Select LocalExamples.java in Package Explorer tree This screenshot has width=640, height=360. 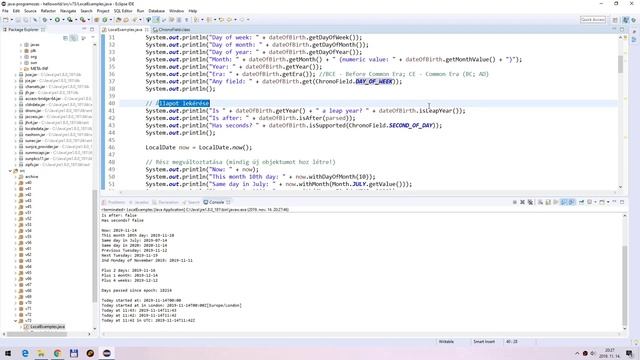click(47, 327)
